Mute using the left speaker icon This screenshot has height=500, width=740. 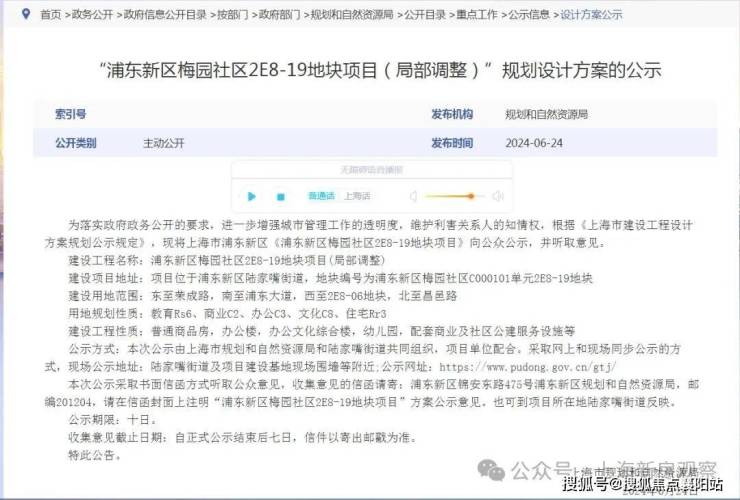click(x=413, y=196)
